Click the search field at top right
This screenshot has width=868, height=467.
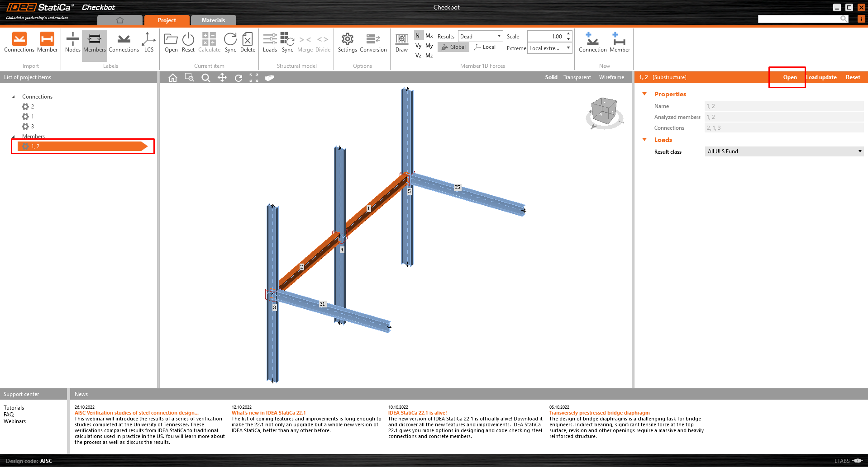tap(801, 19)
